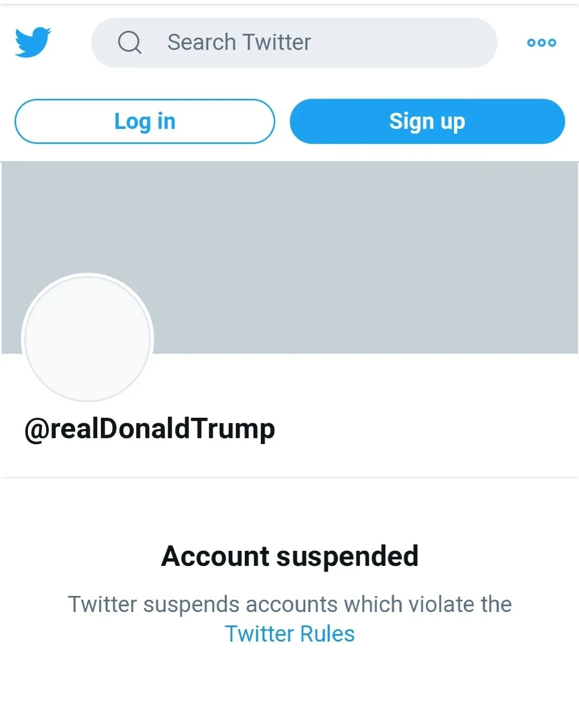Click the word 'Rules' in the blue link
Screen dimensions: 579x728
pos(327,634)
